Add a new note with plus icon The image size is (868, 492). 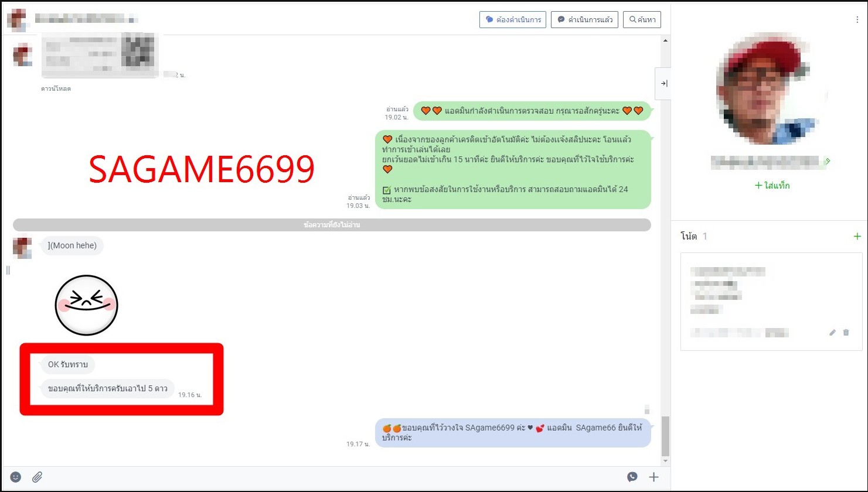[857, 236]
